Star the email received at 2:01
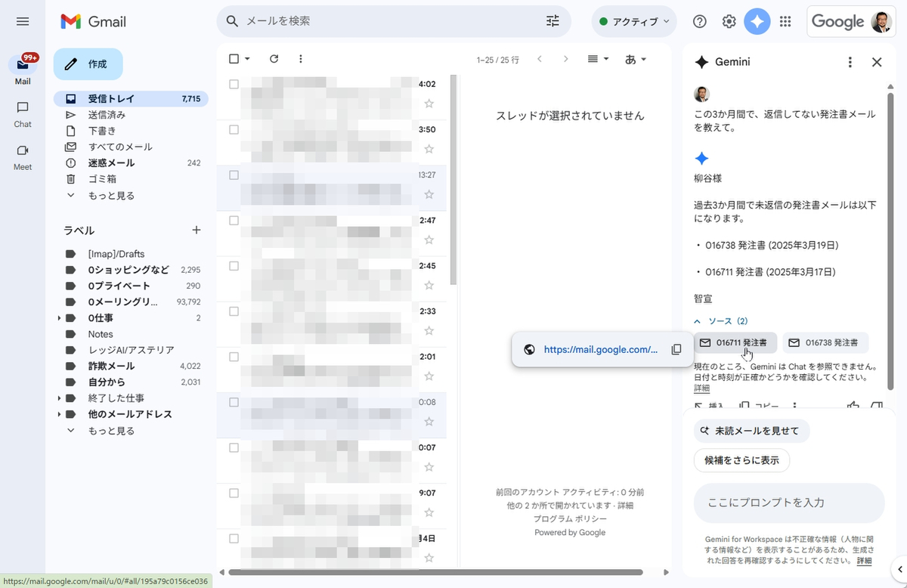 [x=429, y=376]
